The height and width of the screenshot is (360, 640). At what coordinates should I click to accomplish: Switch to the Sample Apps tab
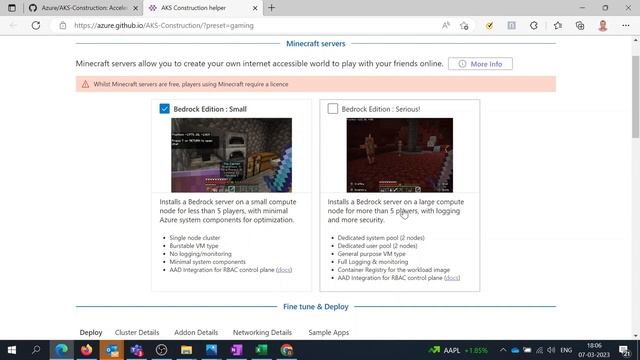[x=329, y=332]
